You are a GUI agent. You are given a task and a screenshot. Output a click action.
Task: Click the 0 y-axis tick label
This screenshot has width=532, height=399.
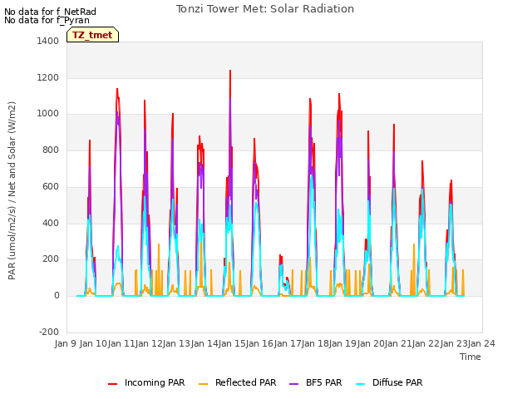57,296
